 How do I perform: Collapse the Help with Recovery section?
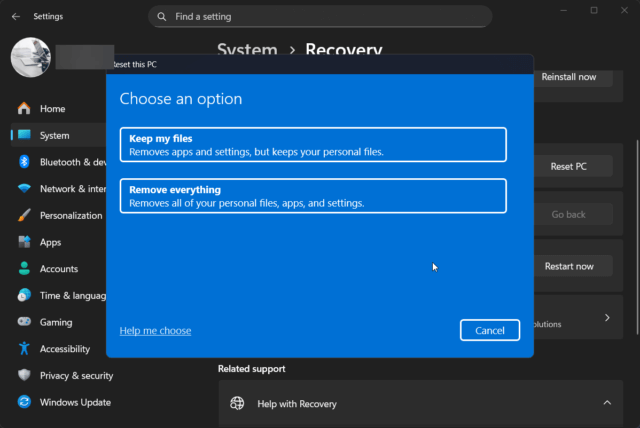coord(607,403)
